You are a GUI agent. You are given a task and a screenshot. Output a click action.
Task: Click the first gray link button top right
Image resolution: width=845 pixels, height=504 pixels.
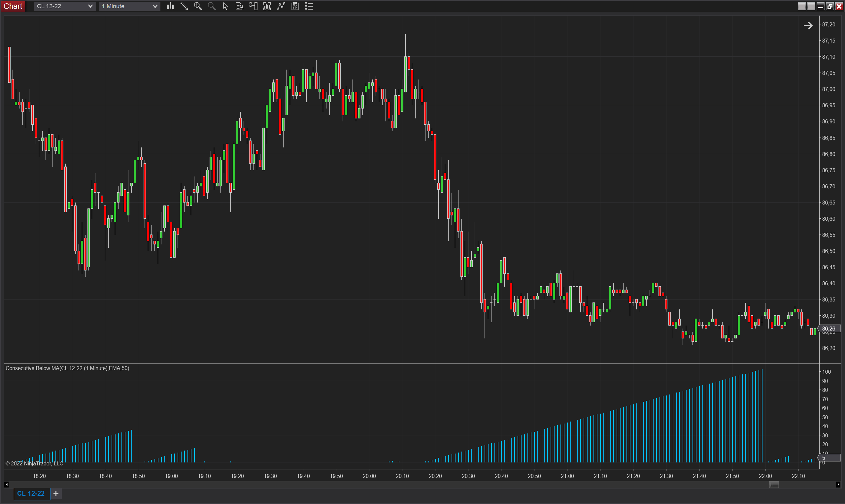tap(802, 6)
